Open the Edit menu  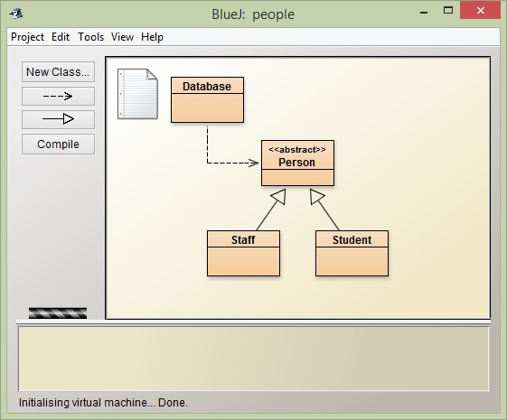(x=61, y=37)
